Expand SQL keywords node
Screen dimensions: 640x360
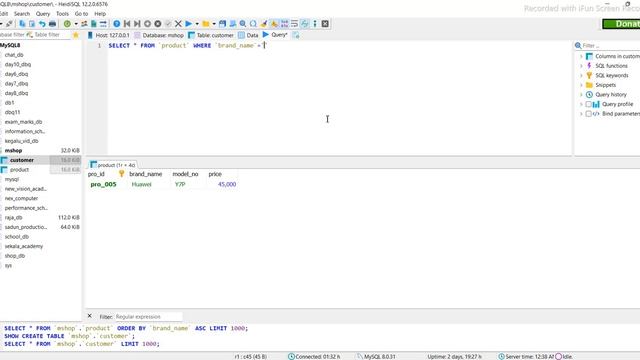(x=581, y=76)
